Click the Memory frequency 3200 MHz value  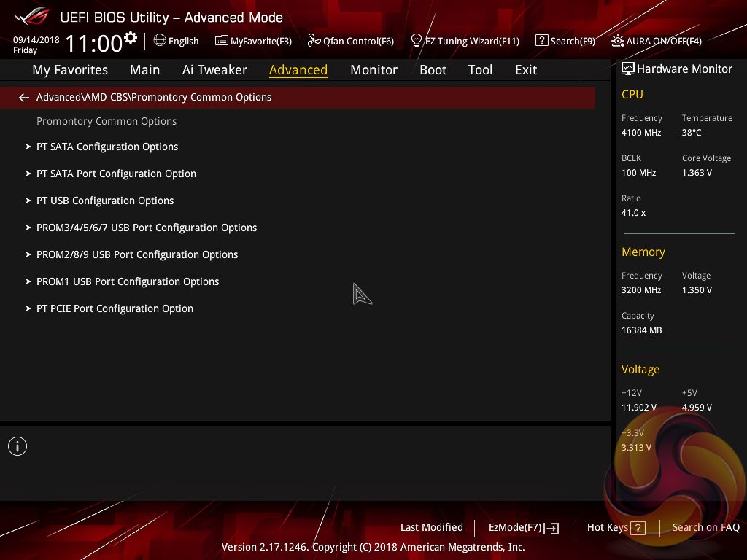(640, 290)
